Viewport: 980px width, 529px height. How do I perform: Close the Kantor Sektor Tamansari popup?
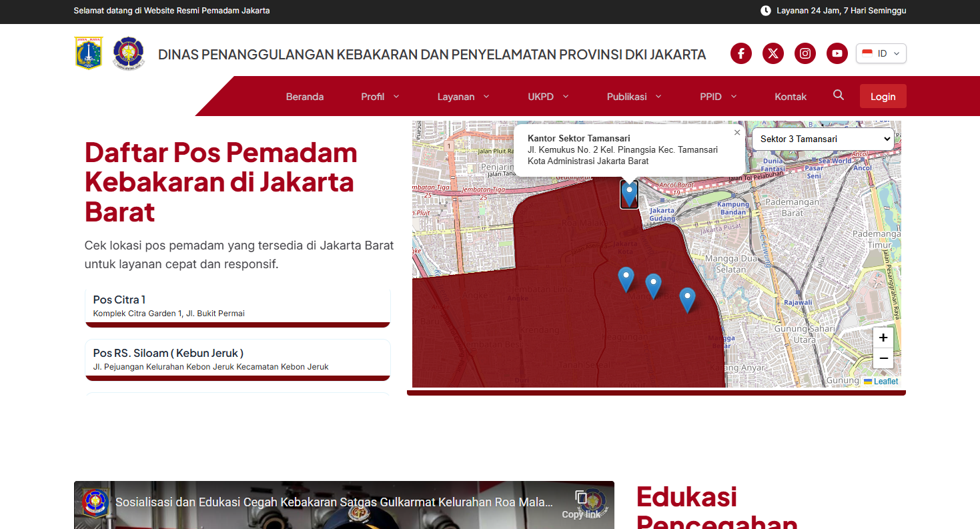(x=737, y=132)
